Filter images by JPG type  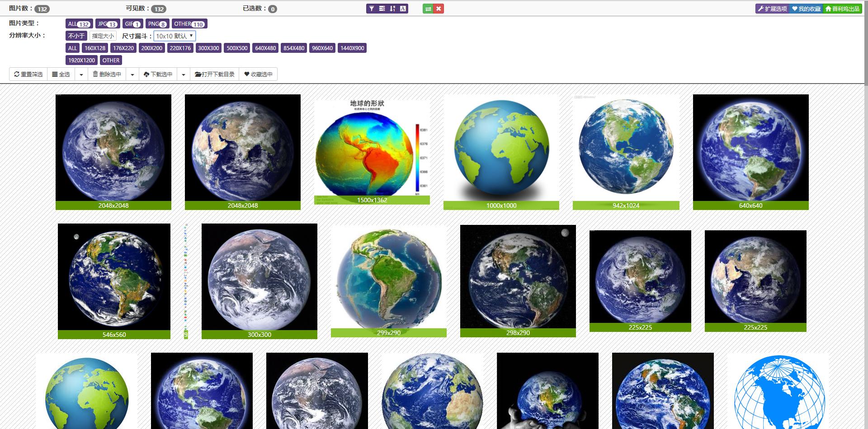(x=108, y=24)
